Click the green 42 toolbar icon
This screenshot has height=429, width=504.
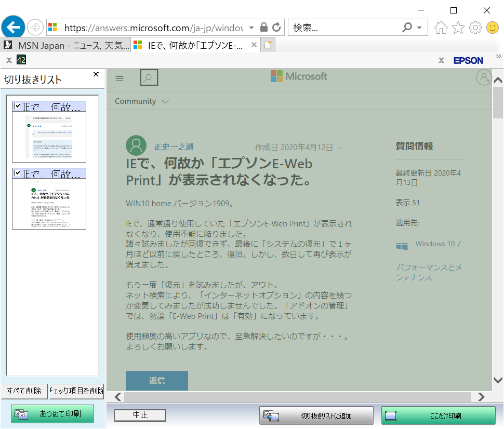point(21,60)
